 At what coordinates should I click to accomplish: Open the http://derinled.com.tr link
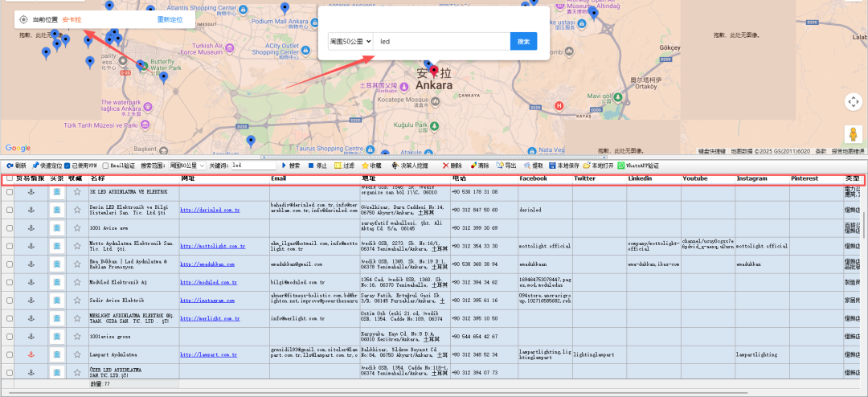211,210
